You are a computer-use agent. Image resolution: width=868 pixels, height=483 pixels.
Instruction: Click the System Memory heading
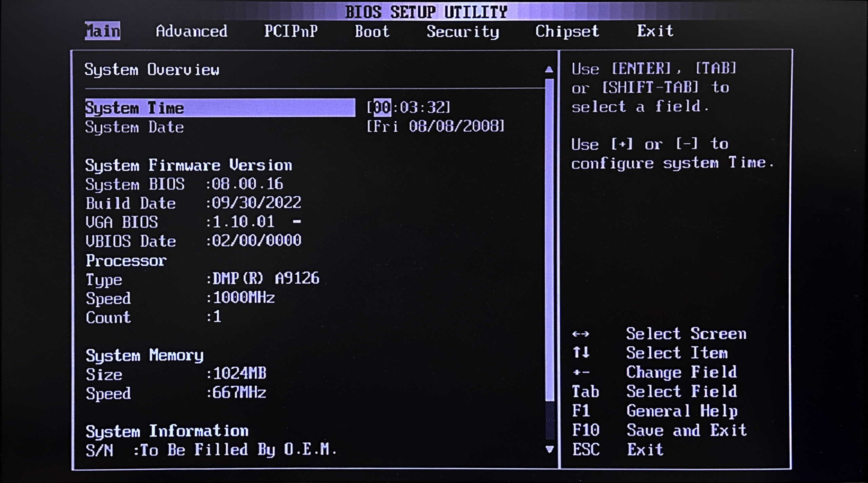click(145, 355)
